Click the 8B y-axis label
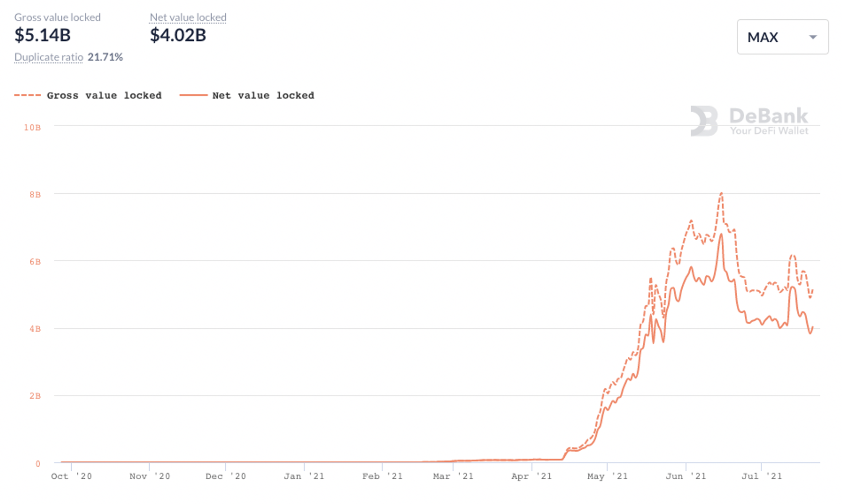 [35, 195]
